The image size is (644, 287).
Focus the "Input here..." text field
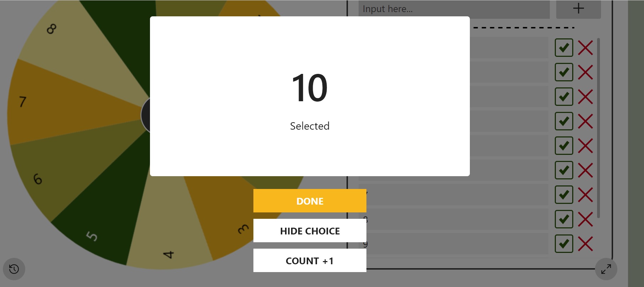454,9
